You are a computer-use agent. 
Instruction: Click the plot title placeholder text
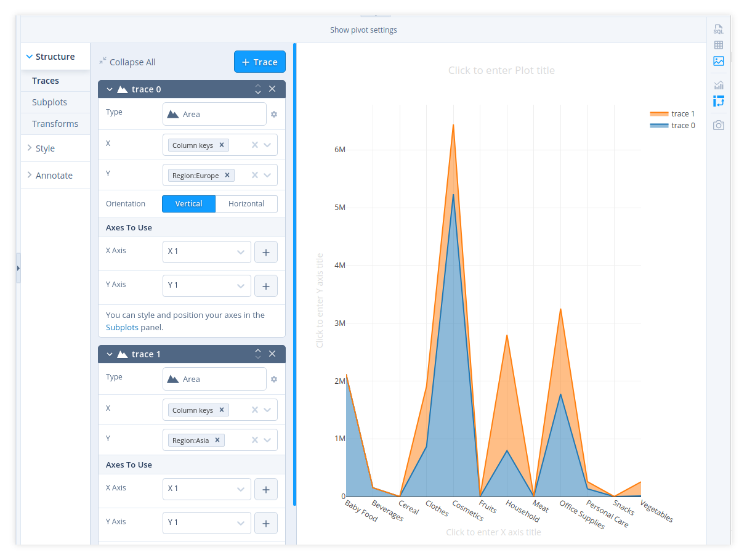coord(501,71)
